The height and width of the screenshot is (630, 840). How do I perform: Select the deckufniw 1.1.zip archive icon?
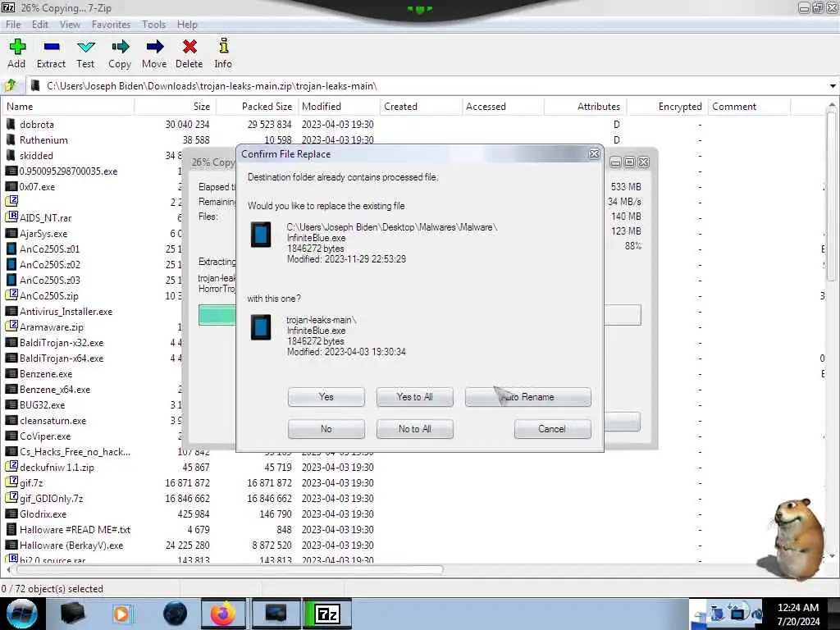click(x=11, y=467)
